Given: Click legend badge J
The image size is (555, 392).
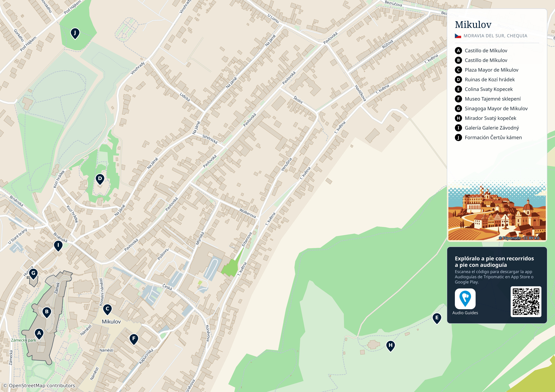Looking at the screenshot, I should tap(458, 138).
